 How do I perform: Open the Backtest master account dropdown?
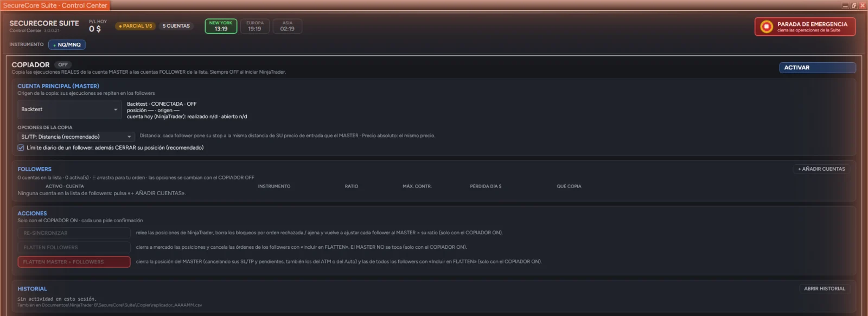click(69, 109)
